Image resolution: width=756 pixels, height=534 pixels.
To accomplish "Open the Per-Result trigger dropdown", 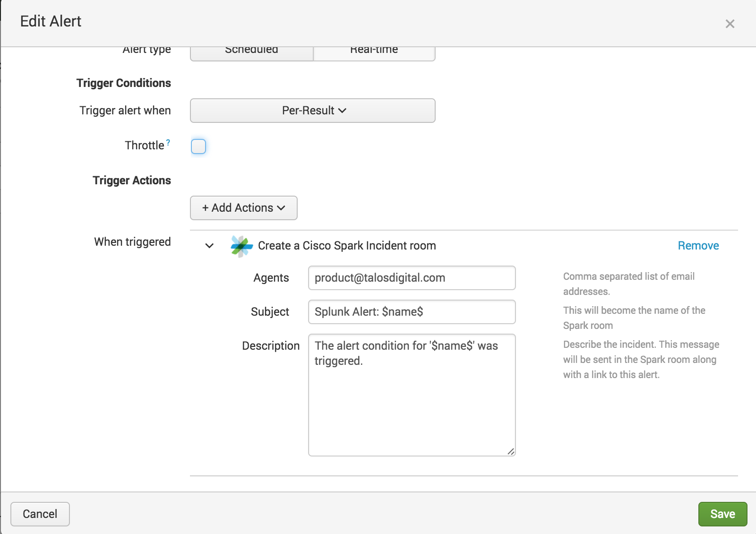I will tap(312, 111).
